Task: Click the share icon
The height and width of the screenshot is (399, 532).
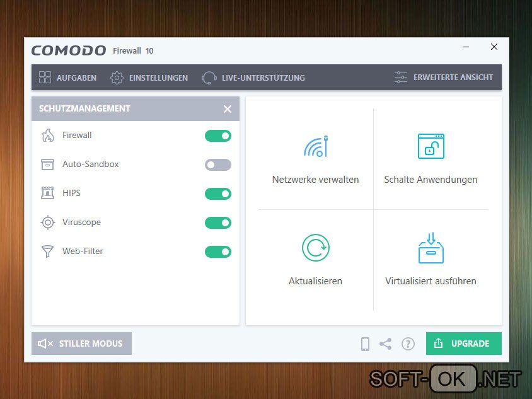Action: click(385, 344)
